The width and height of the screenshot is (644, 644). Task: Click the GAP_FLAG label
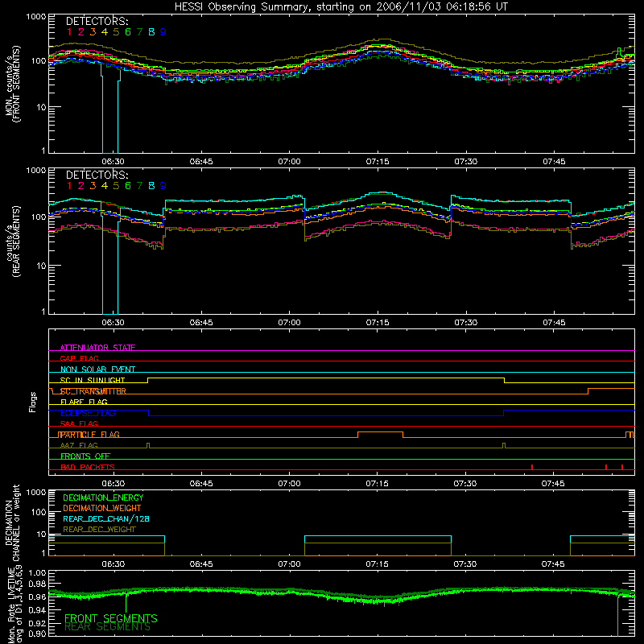click(79, 358)
